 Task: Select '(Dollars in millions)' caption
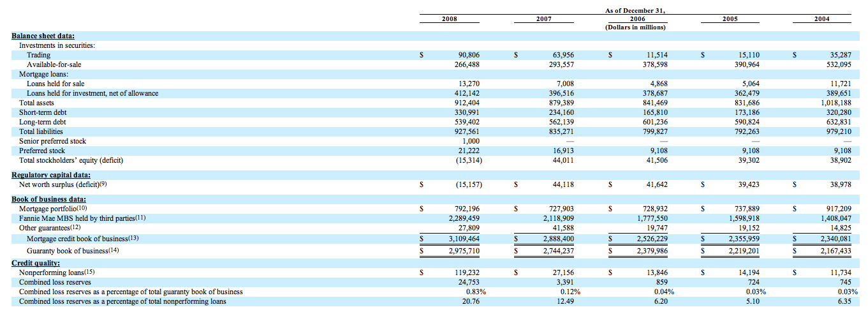pyautogui.click(x=635, y=27)
